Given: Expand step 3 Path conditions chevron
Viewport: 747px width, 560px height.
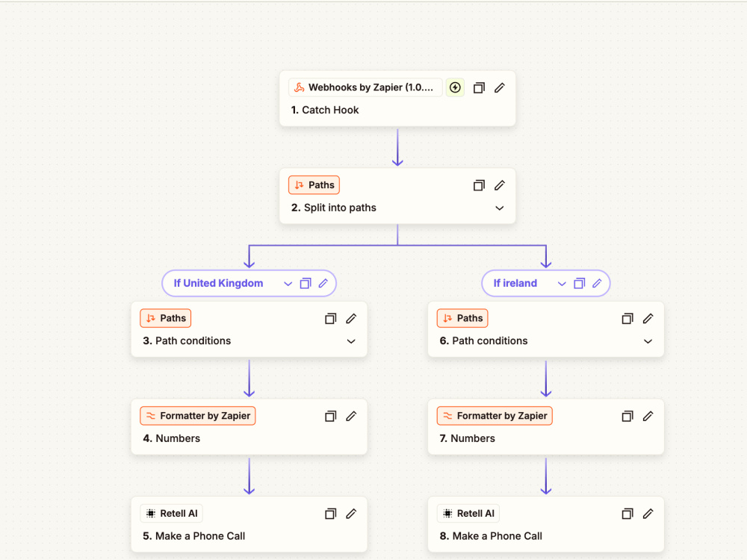Looking at the screenshot, I should [351, 341].
